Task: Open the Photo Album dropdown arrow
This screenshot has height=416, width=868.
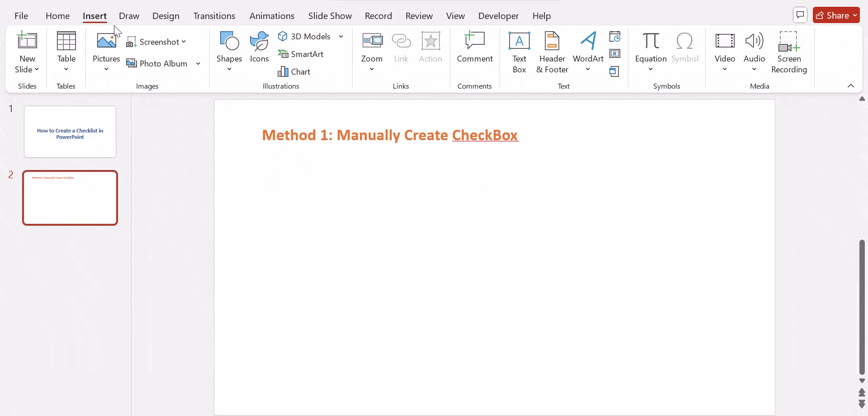Action: (198, 64)
